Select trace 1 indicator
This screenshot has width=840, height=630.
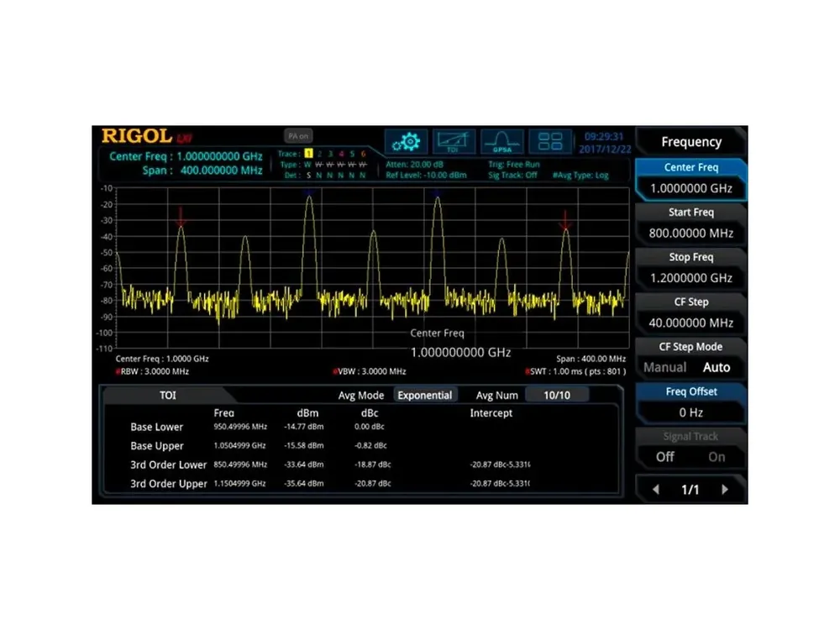click(x=308, y=154)
